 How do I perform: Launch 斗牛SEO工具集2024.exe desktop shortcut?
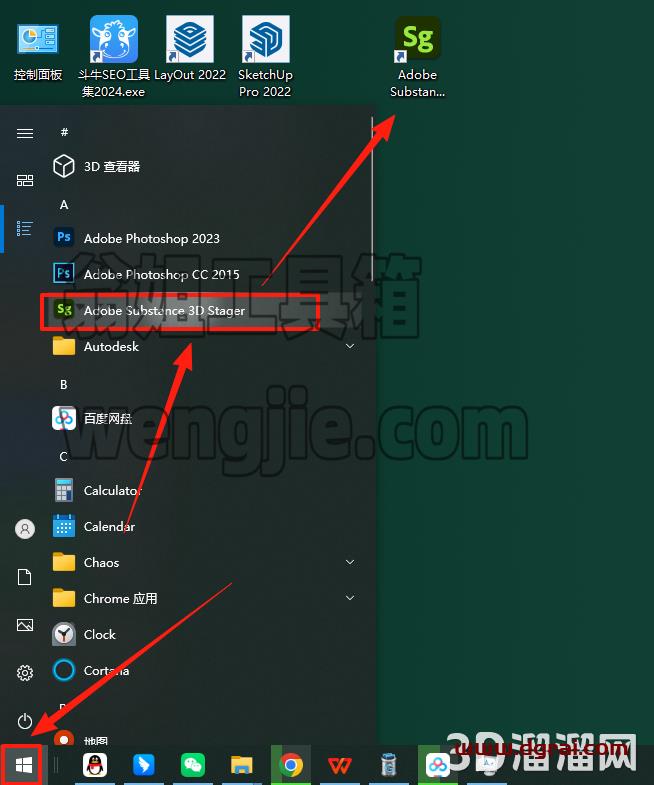tap(114, 56)
